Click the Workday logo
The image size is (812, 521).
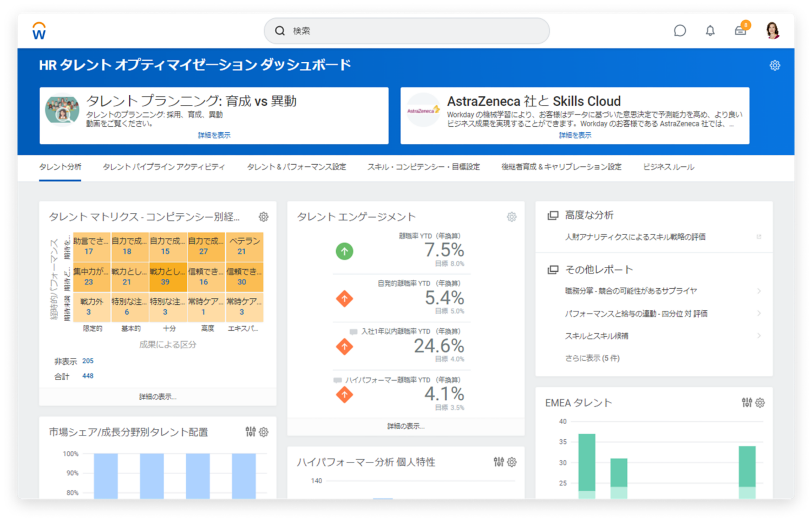[x=39, y=31]
